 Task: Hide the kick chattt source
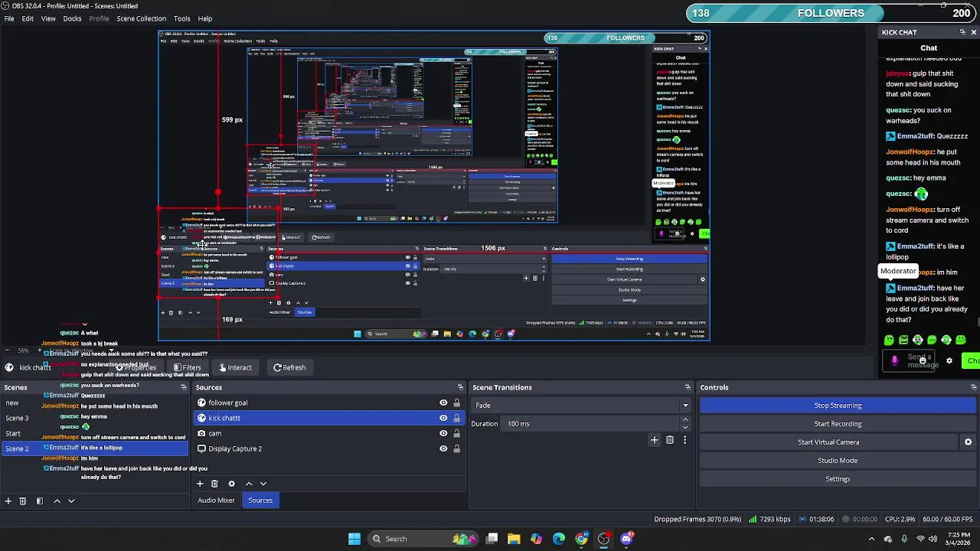click(x=443, y=418)
